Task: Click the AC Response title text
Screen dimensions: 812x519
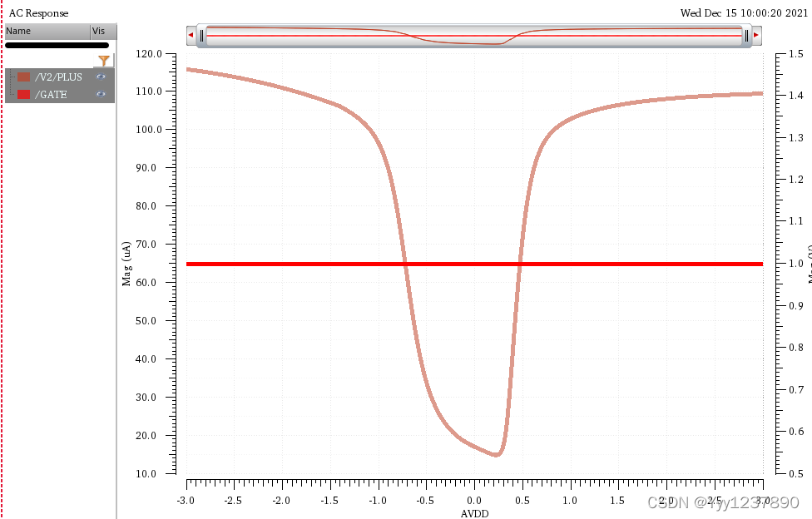Action: click(x=38, y=13)
